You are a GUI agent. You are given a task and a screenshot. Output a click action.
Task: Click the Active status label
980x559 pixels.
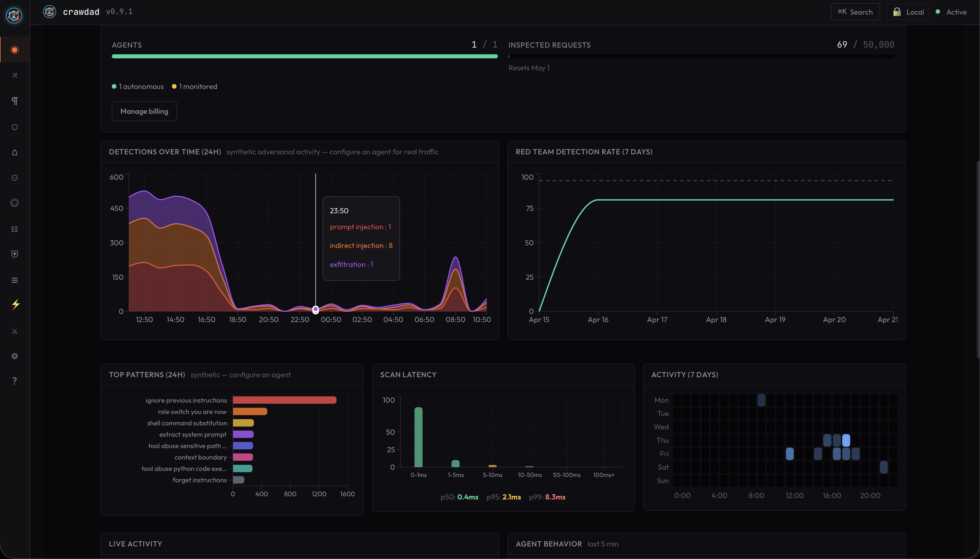coord(957,12)
